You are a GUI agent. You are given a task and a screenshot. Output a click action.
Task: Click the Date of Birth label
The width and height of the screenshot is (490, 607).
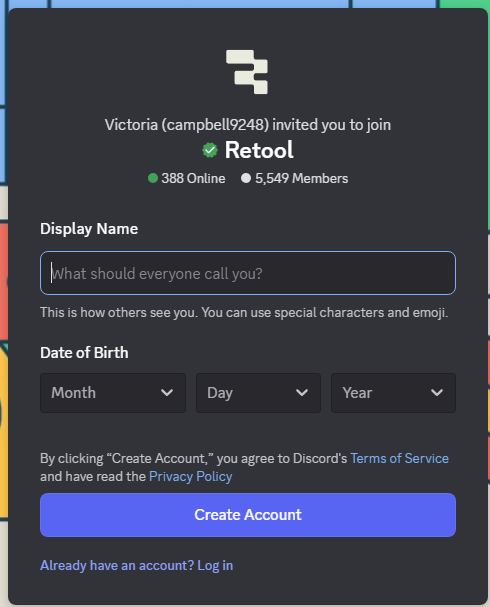click(x=84, y=353)
